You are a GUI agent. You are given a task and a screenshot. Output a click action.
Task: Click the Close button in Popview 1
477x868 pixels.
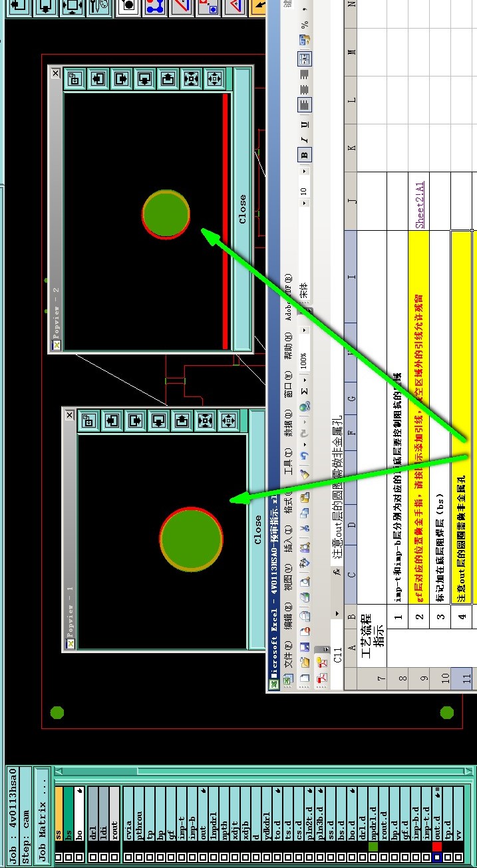pos(257,529)
